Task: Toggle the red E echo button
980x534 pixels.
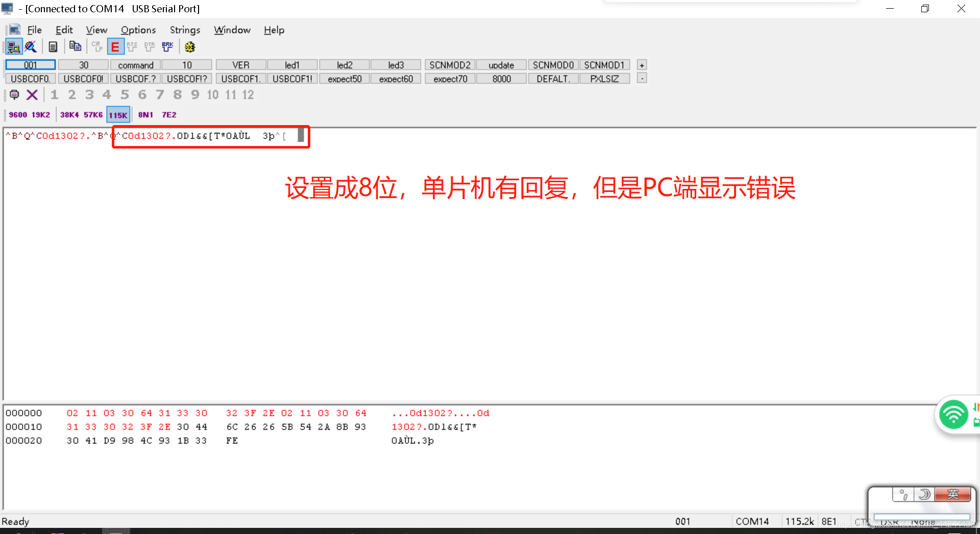Action: pyautogui.click(x=115, y=47)
